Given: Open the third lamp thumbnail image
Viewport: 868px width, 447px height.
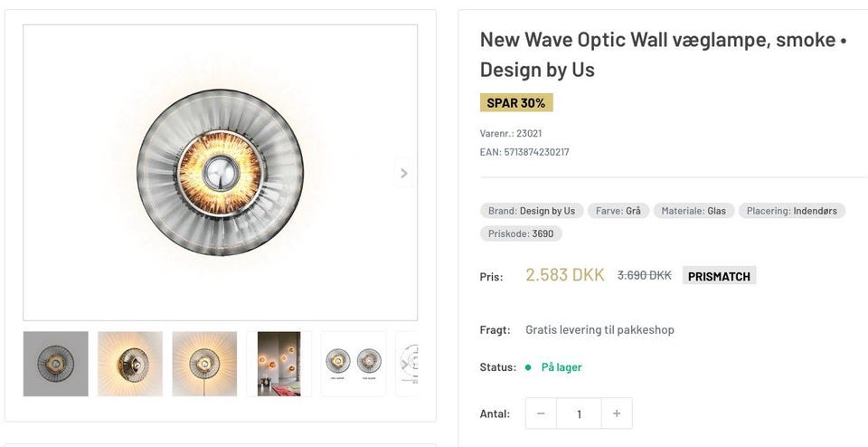Looking at the screenshot, I should (204, 364).
